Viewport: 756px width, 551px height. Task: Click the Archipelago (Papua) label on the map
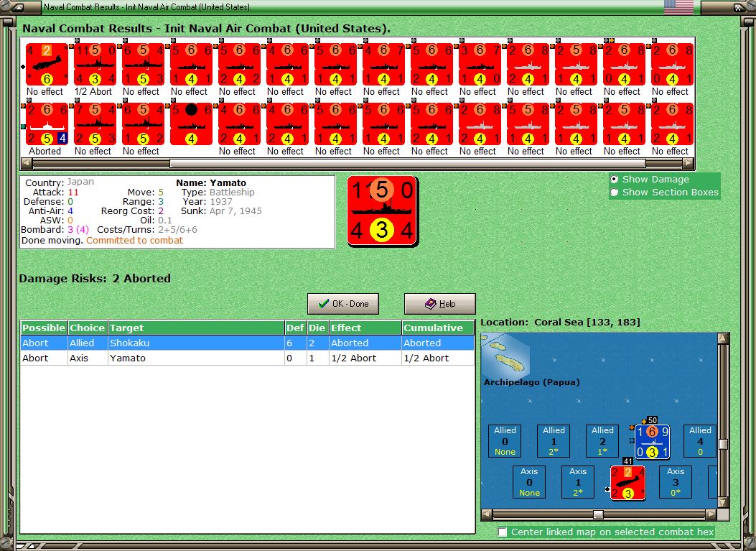[532, 382]
